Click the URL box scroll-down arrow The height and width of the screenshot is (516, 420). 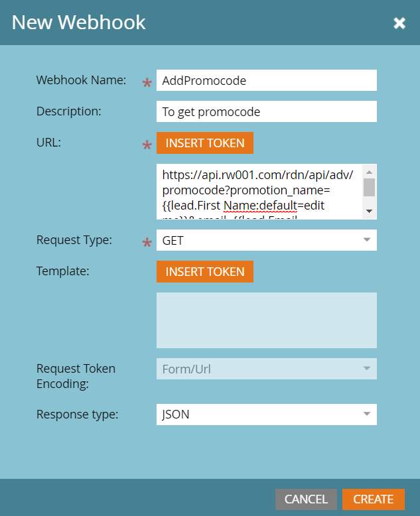[370, 212]
